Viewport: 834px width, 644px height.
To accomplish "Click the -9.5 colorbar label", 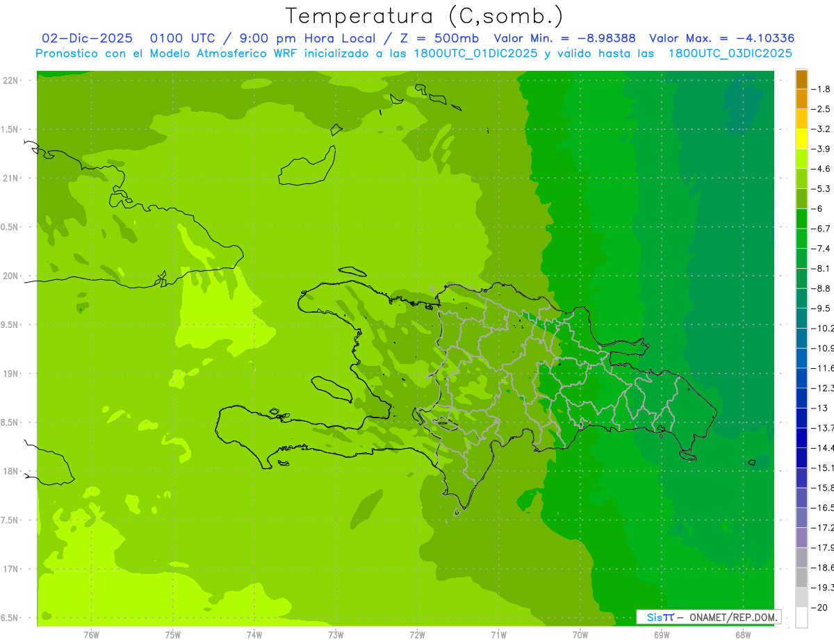I will click(x=821, y=308).
